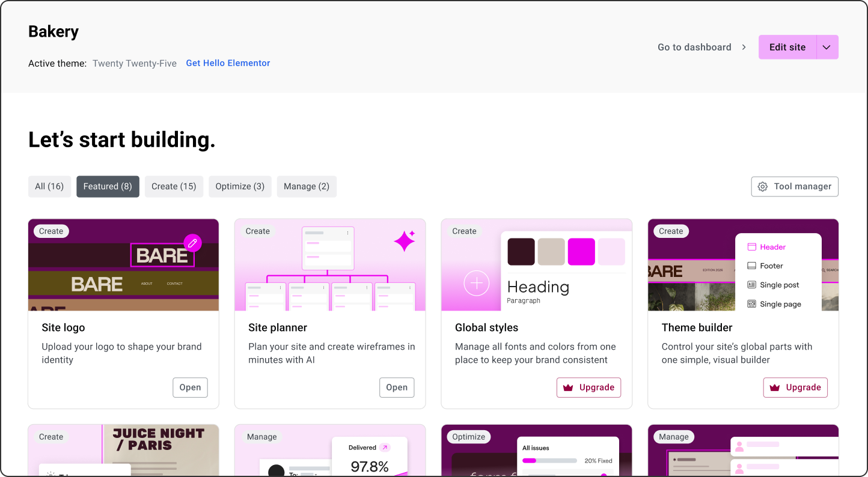Screen dimensions: 868x477
Task: Click the Create tag on Site logo card
Action: point(51,231)
